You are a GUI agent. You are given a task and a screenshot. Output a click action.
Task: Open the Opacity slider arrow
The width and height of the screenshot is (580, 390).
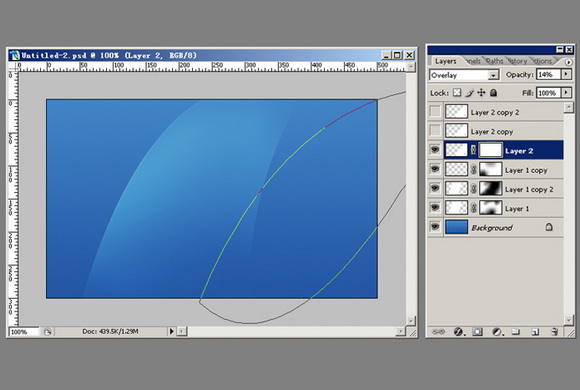pos(566,74)
